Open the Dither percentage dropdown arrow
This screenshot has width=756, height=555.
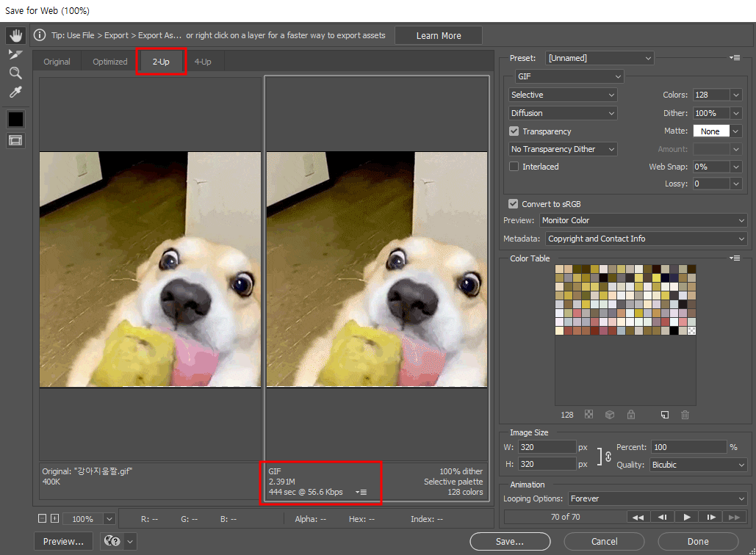click(x=735, y=113)
